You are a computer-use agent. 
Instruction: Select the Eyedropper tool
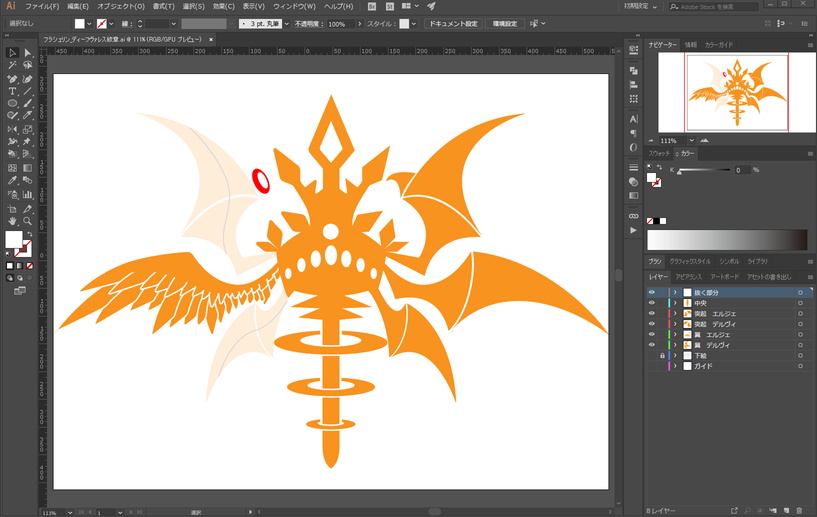(13, 180)
